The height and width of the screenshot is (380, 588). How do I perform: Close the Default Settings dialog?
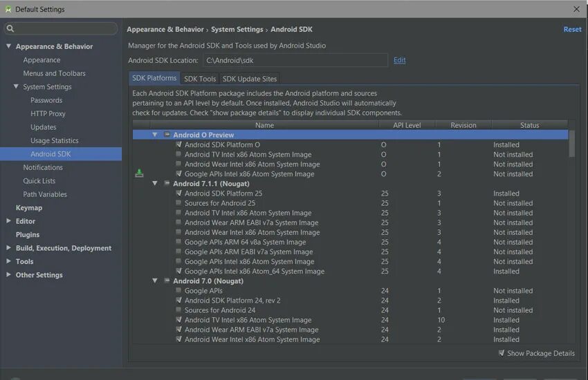pos(577,9)
